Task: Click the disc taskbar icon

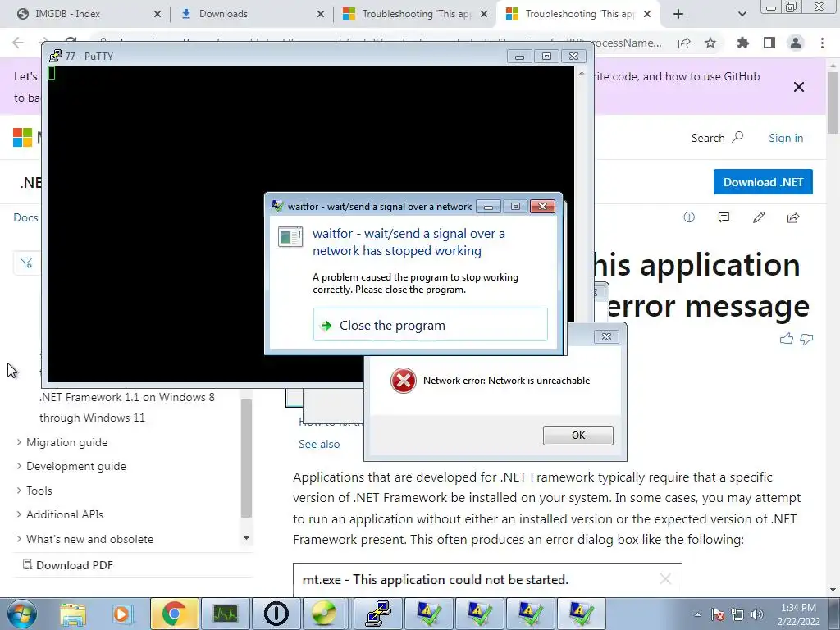Action: (323, 614)
